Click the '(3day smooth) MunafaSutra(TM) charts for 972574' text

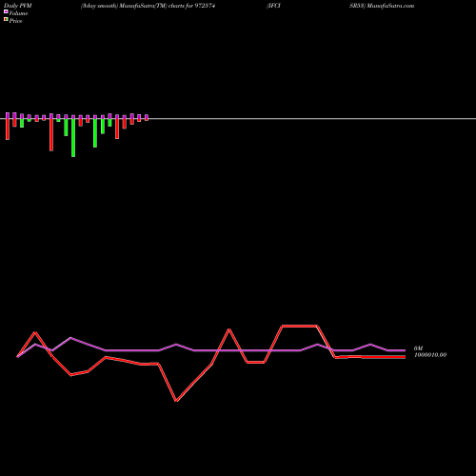click(148, 6)
